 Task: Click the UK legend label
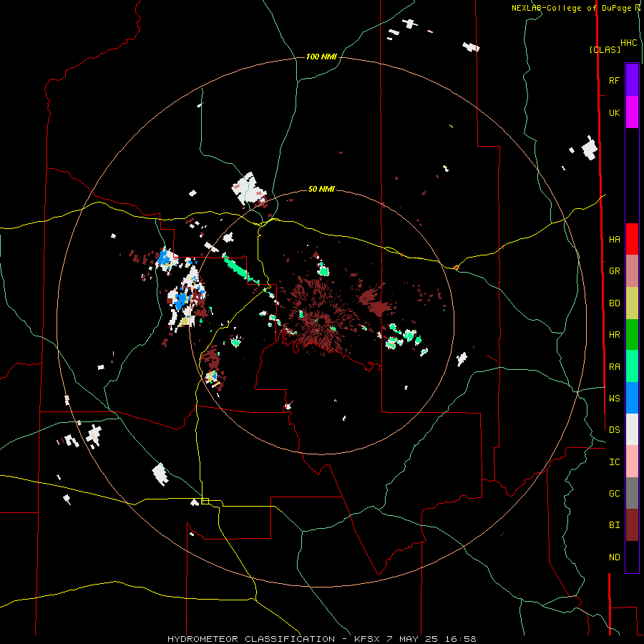pos(614,112)
